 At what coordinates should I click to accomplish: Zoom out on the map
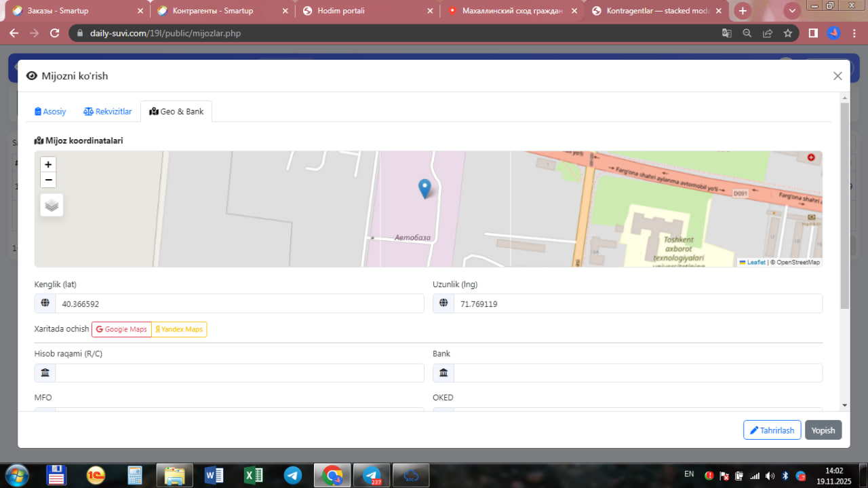(x=48, y=180)
